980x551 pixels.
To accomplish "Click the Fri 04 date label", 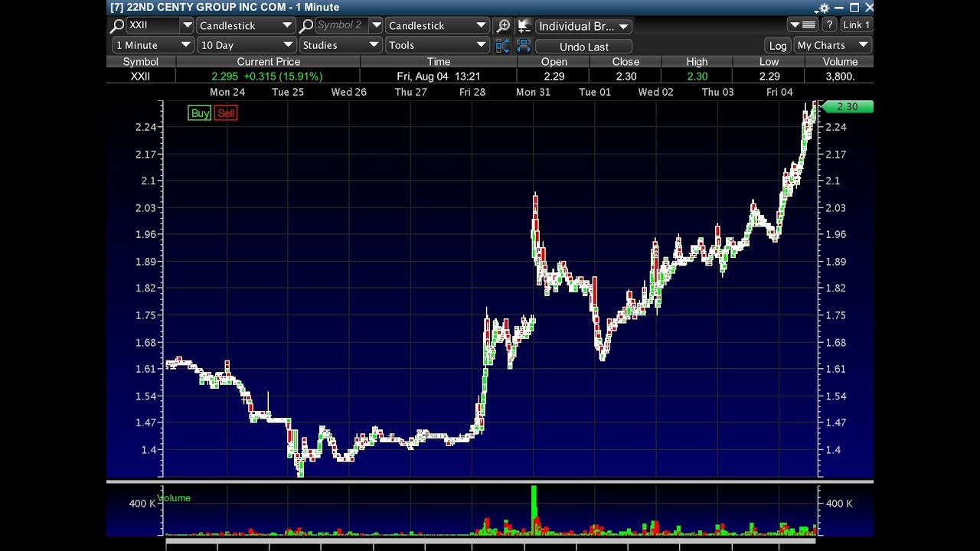I will 779,92.
